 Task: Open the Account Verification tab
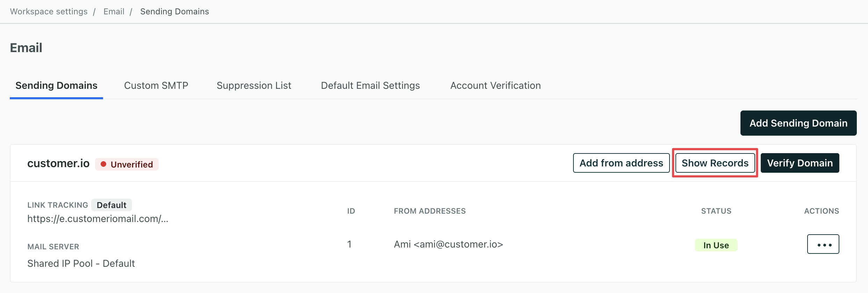point(496,86)
